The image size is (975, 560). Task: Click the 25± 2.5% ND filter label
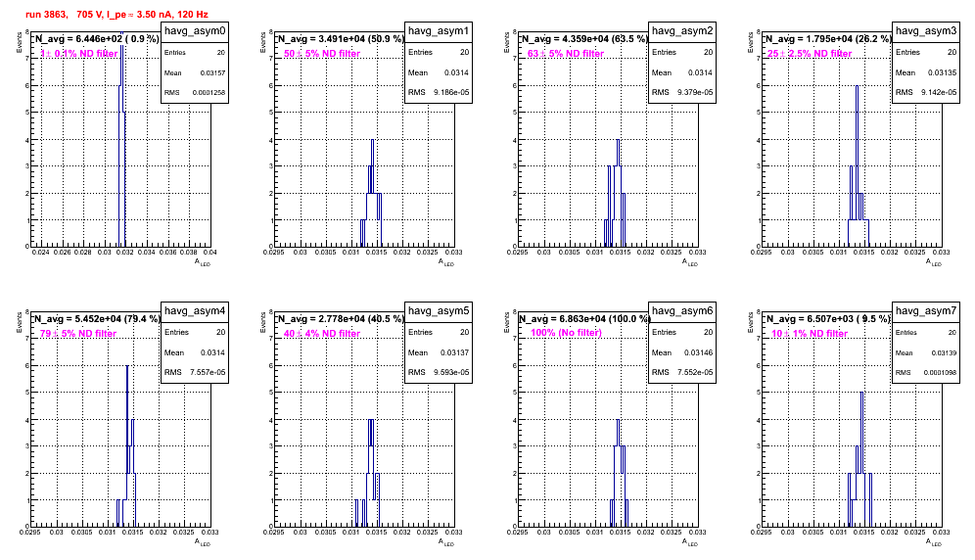pyautogui.click(x=810, y=54)
